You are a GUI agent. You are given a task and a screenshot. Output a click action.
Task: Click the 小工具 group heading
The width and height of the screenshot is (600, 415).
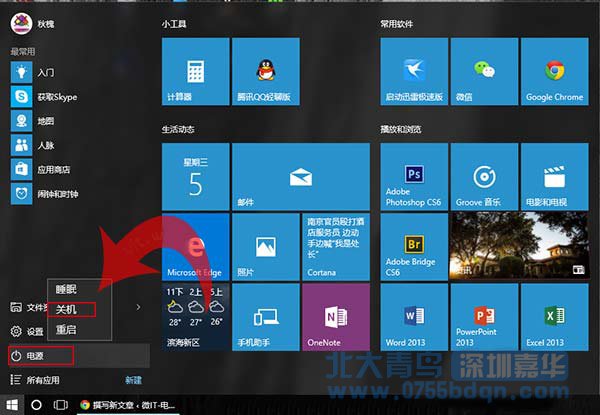(174, 24)
